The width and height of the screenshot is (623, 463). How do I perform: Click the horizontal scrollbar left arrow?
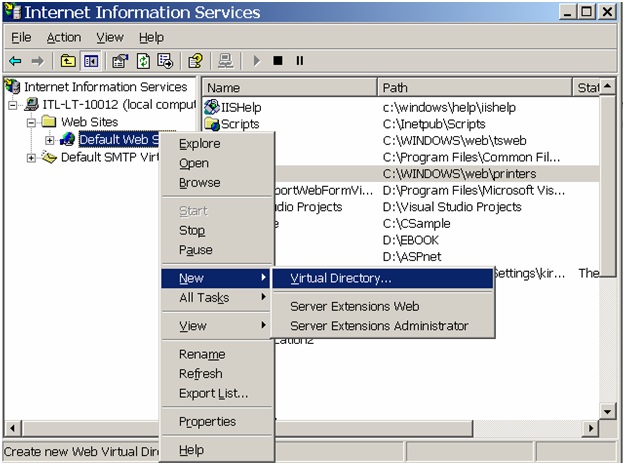12,428
